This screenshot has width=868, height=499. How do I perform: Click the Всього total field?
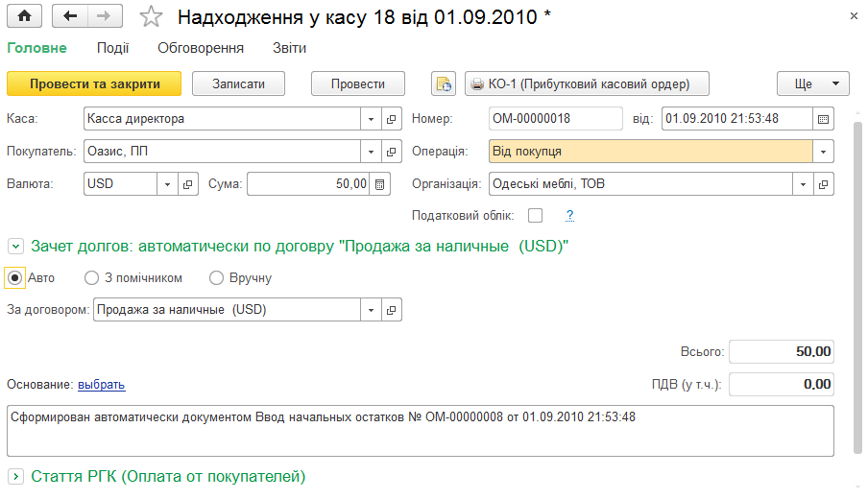[781, 352]
